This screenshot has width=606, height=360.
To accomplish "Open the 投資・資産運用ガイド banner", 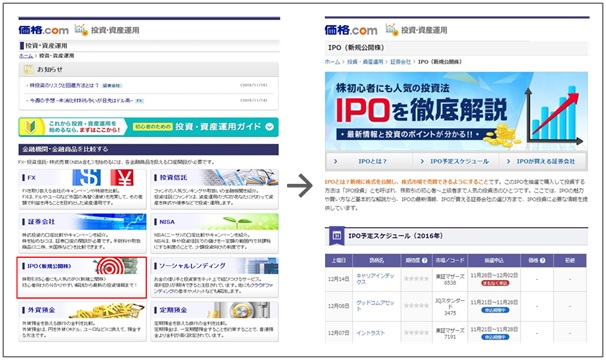I will pos(148,127).
